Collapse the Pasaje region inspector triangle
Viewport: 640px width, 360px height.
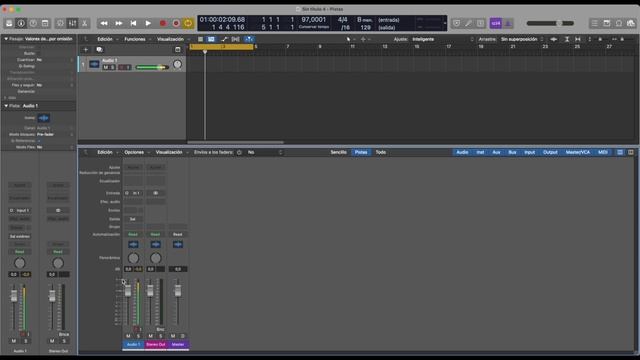(x=6, y=39)
